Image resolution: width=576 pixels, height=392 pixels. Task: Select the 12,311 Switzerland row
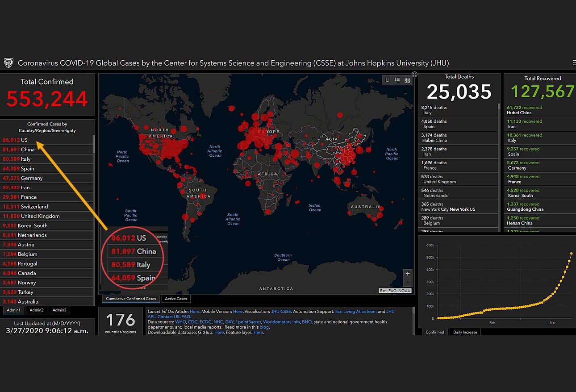pyautogui.click(x=47, y=207)
